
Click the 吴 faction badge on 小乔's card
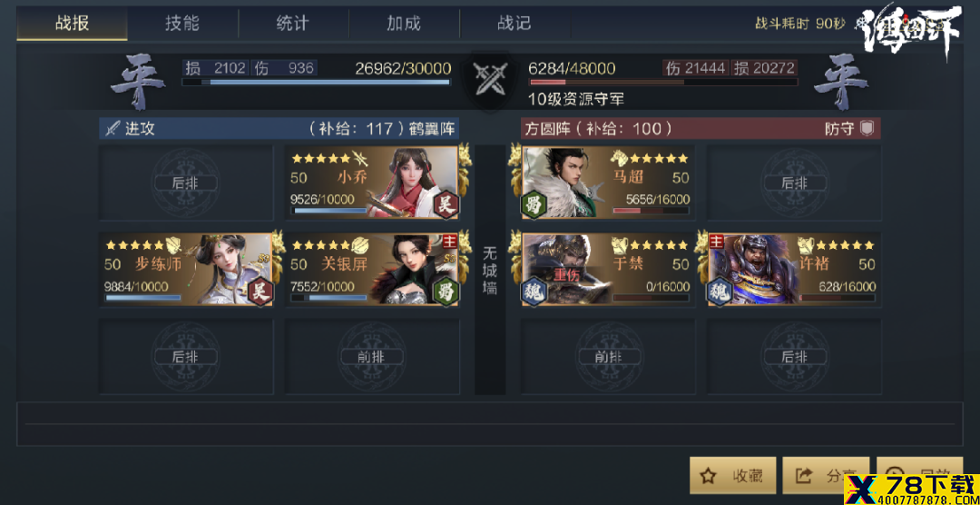[x=446, y=204]
